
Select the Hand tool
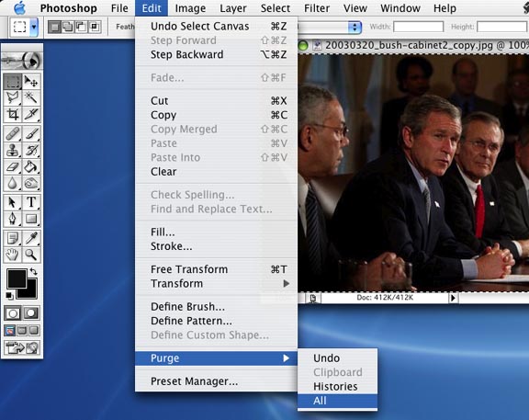pos(13,255)
